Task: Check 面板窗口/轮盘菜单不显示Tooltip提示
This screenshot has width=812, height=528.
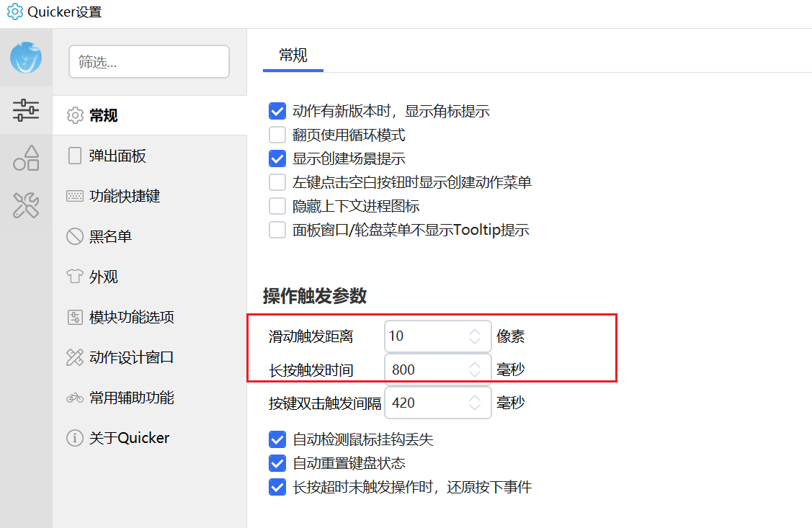Action: pyautogui.click(x=277, y=230)
